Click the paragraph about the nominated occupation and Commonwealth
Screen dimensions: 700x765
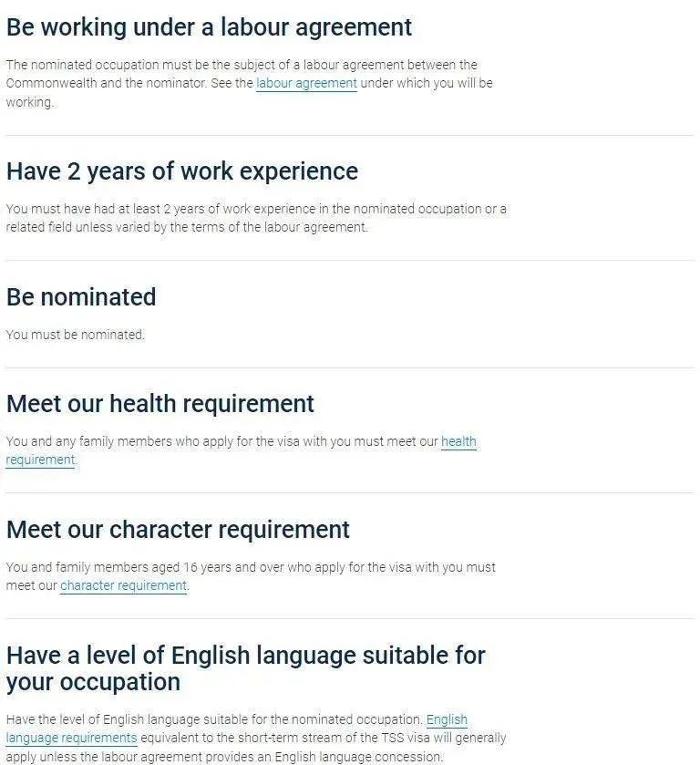(x=249, y=83)
